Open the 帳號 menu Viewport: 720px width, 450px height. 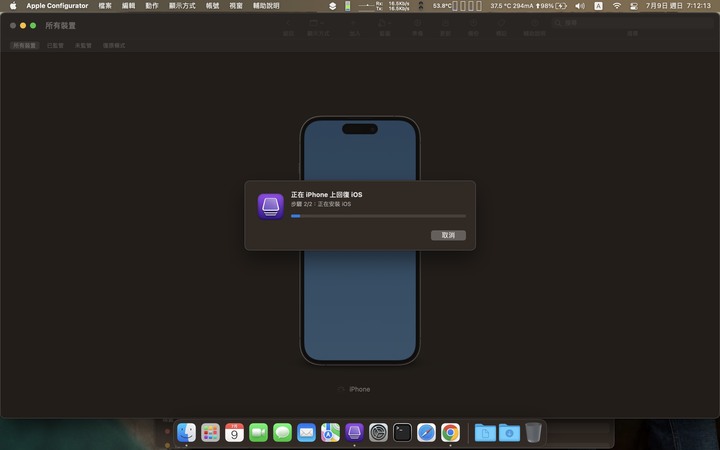[x=213, y=6]
